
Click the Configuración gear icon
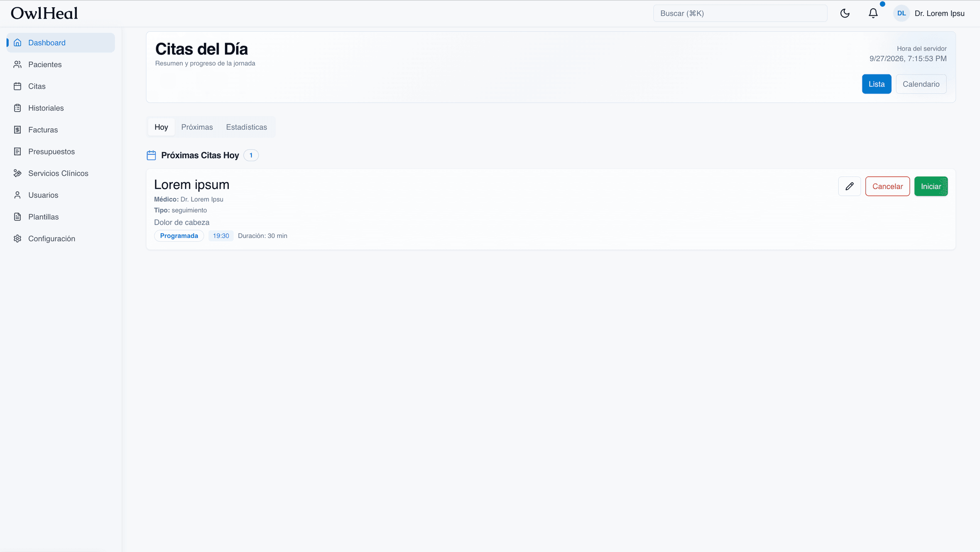18,239
